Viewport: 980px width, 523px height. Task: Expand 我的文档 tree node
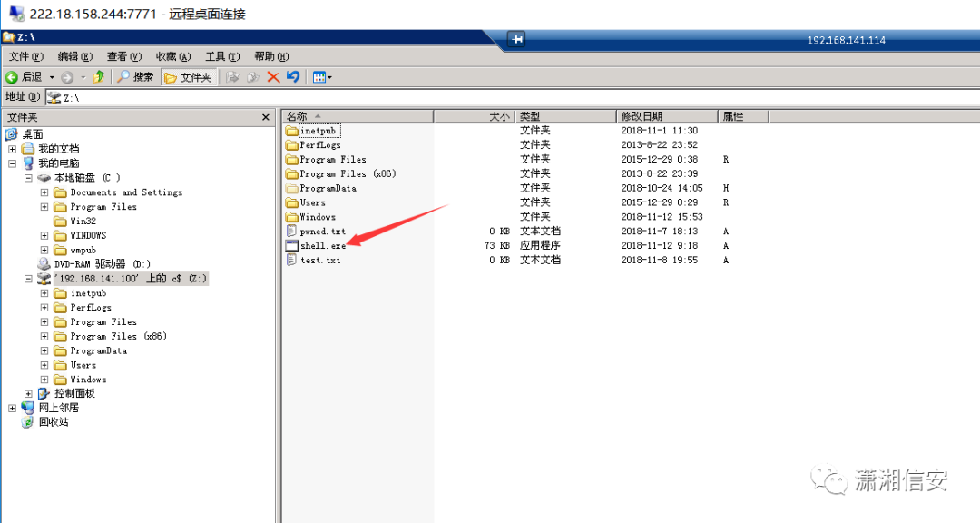click(x=12, y=149)
